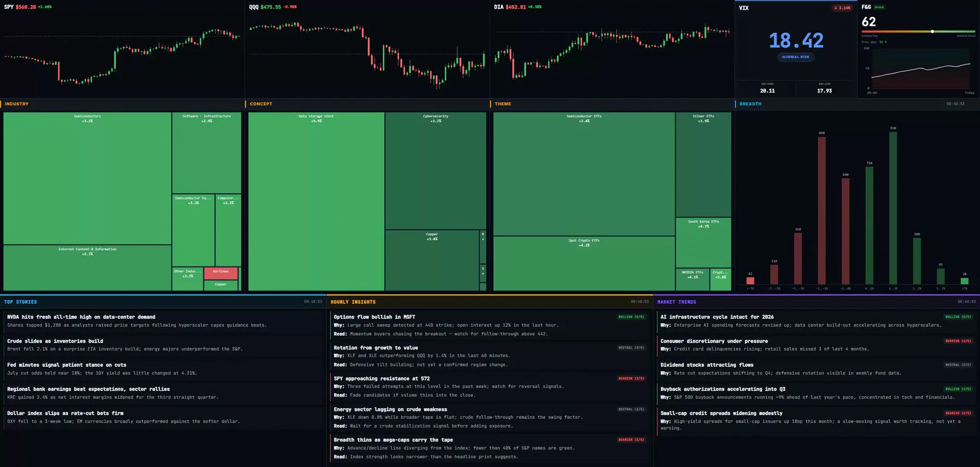Open Rotation from growth to value insight
Image resolution: width=980 pixels, height=467 pixels.
[x=489, y=356]
